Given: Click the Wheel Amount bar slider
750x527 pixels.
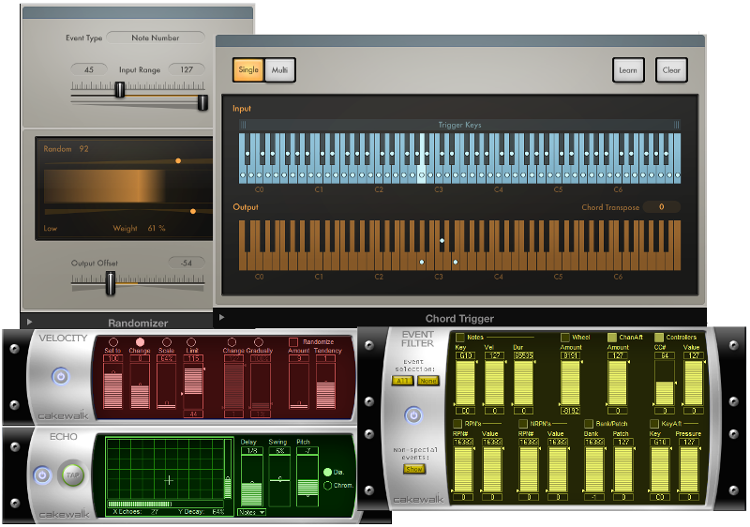Looking at the screenshot, I should (570, 384).
